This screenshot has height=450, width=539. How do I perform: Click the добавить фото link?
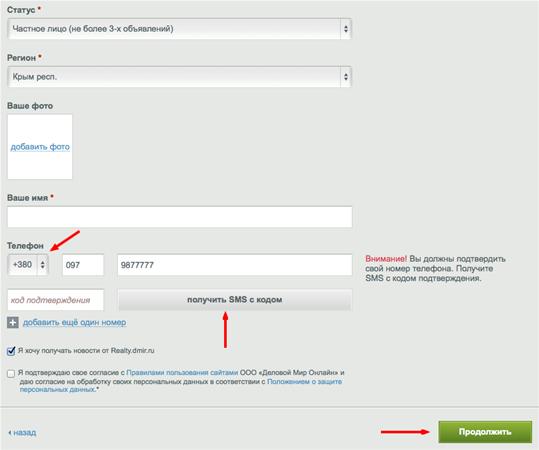click(40, 147)
